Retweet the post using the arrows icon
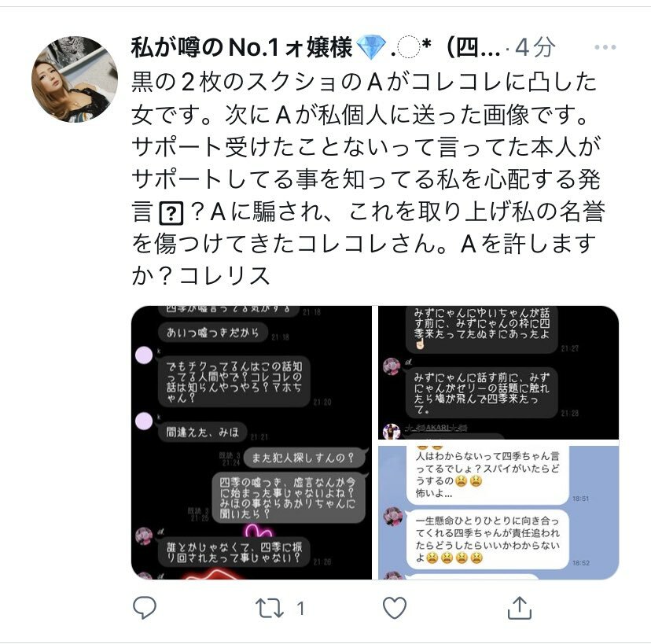This screenshot has height=644, width=651. pyautogui.click(x=270, y=609)
